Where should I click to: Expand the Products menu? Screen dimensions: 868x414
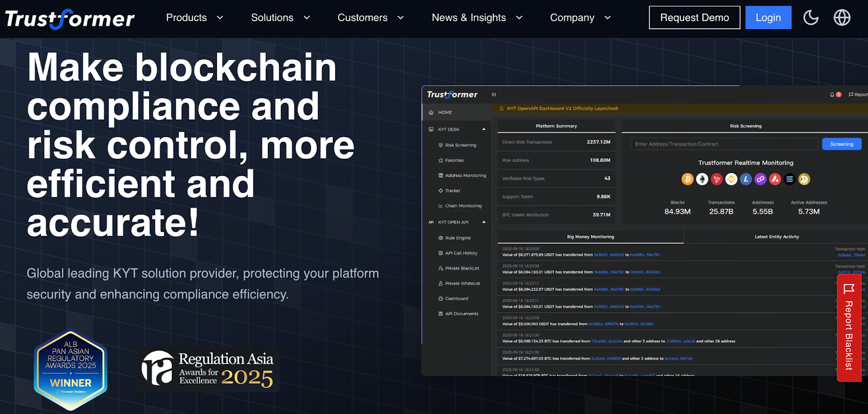pos(194,17)
